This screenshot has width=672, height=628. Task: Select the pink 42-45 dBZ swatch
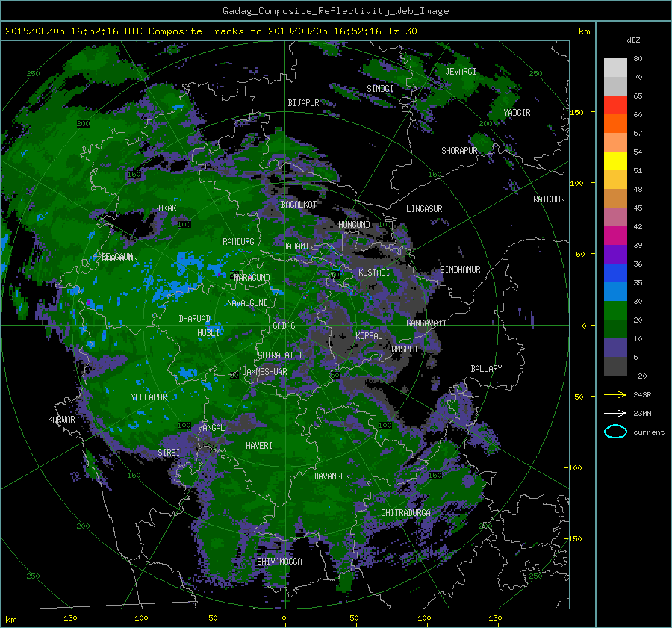pyautogui.click(x=615, y=217)
